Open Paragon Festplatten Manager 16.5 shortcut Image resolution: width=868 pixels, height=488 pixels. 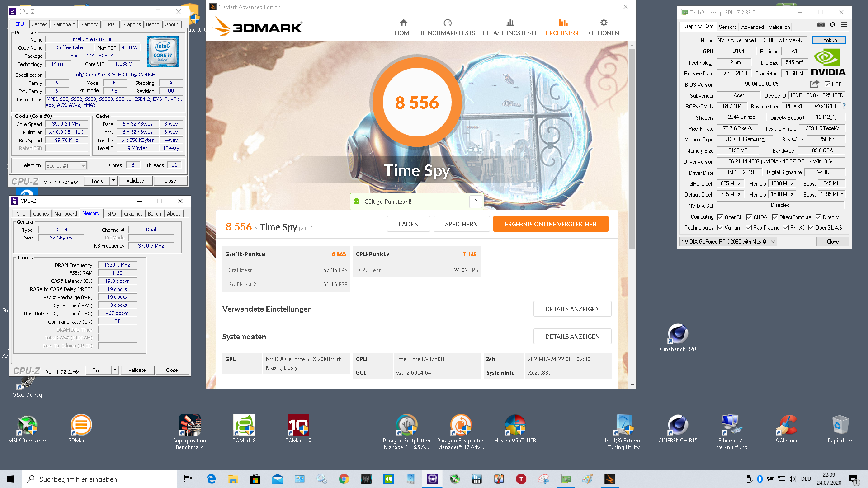click(406, 432)
